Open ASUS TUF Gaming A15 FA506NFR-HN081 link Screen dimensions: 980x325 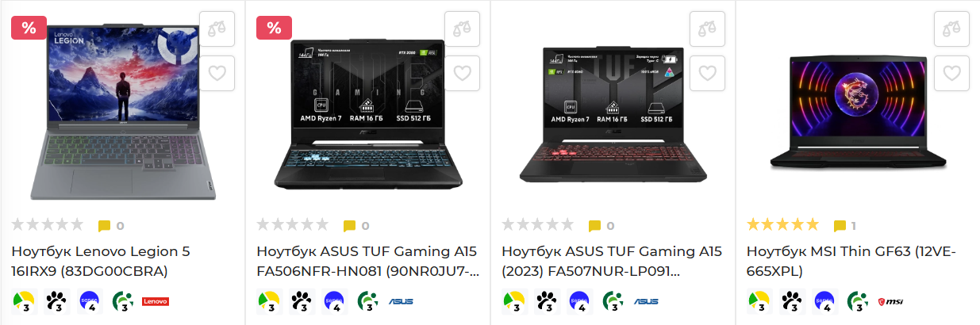tap(368, 262)
